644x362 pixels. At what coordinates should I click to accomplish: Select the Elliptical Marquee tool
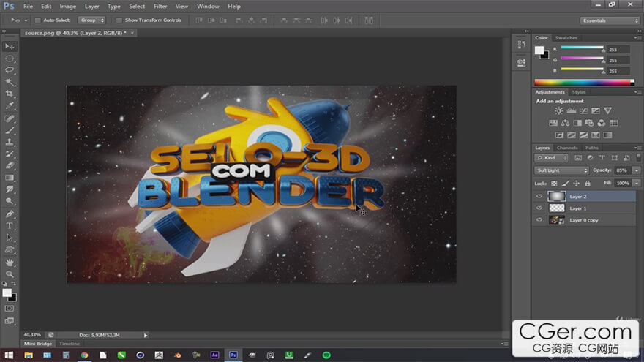pos(10,59)
